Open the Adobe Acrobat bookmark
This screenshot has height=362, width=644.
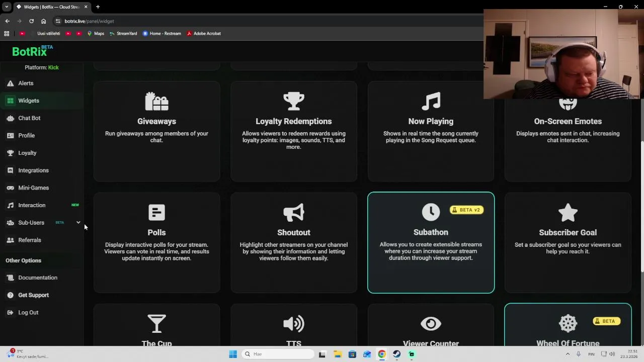[x=204, y=34]
